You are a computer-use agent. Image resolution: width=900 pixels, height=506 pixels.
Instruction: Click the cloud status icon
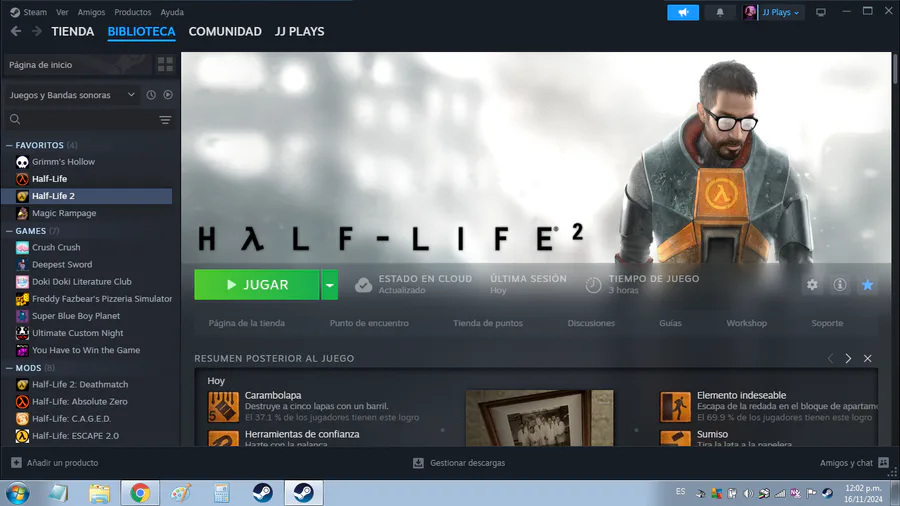pos(363,285)
